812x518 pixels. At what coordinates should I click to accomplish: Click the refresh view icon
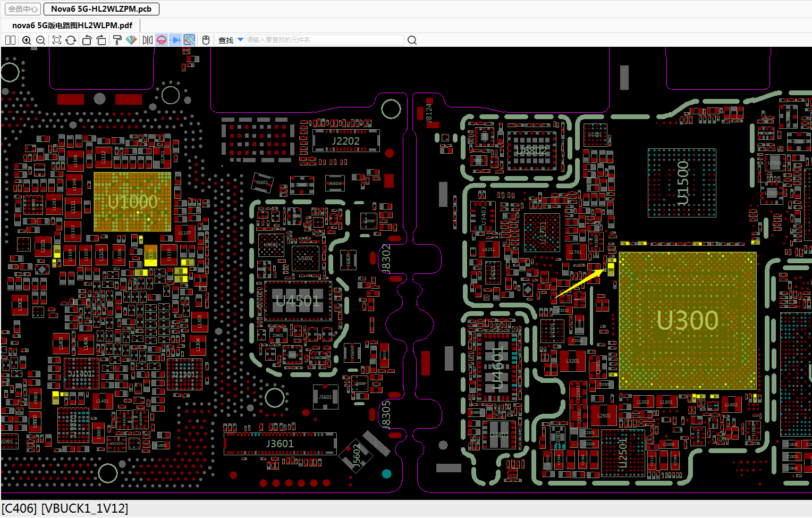71,40
